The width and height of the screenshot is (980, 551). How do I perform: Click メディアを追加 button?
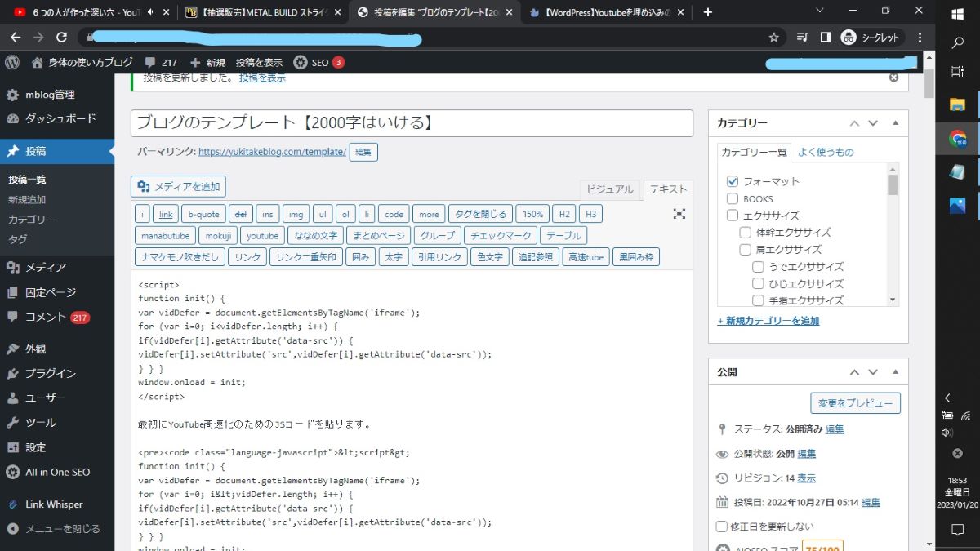click(178, 187)
